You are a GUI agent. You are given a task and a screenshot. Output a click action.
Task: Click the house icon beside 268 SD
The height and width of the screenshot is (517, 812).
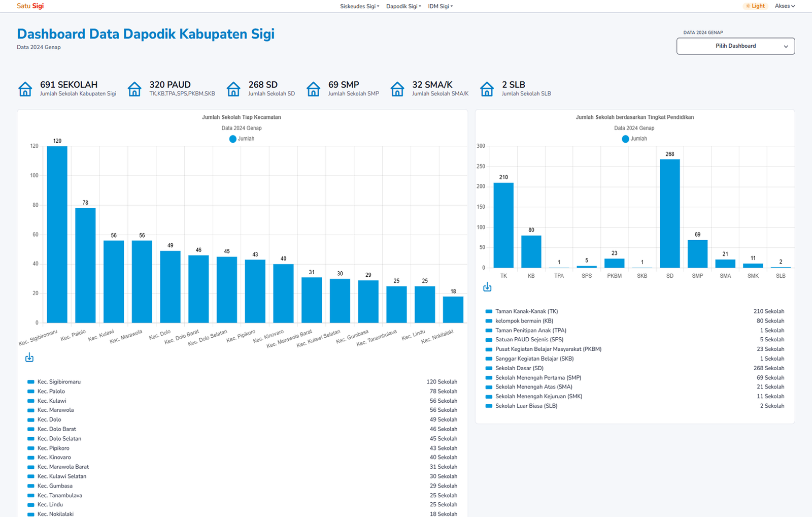[233, 89]
